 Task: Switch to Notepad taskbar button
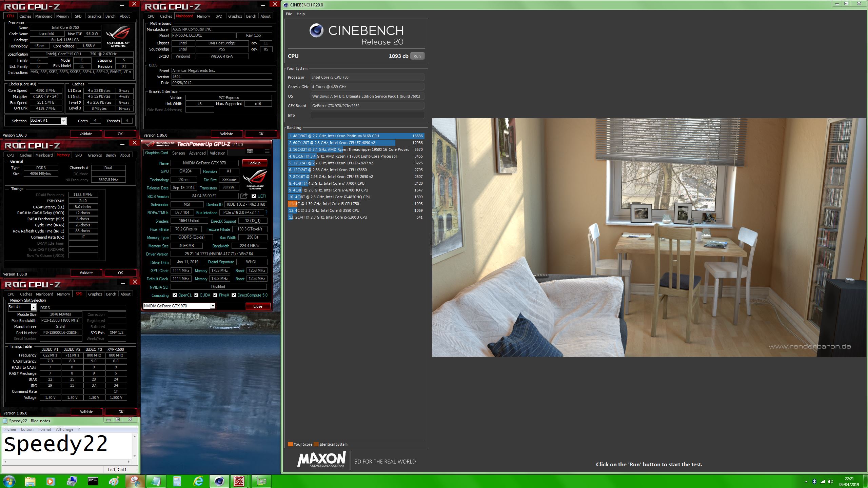click(156, 481)
